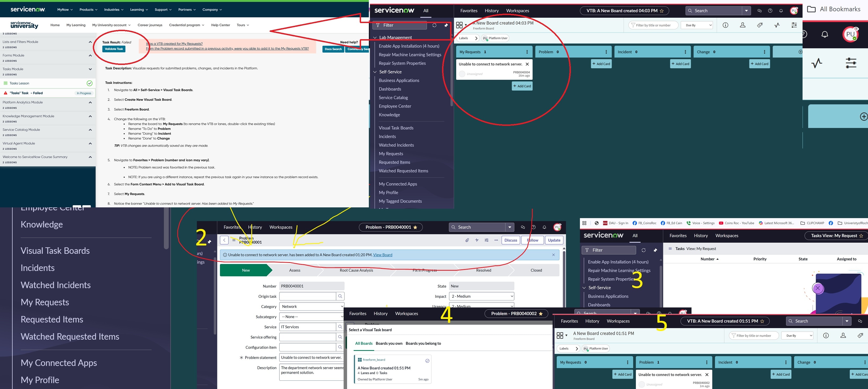The image size is (868, 389).
Task: Open the hamburger context menu beside Problem PRB0040001 title
Action: point(234,240)
